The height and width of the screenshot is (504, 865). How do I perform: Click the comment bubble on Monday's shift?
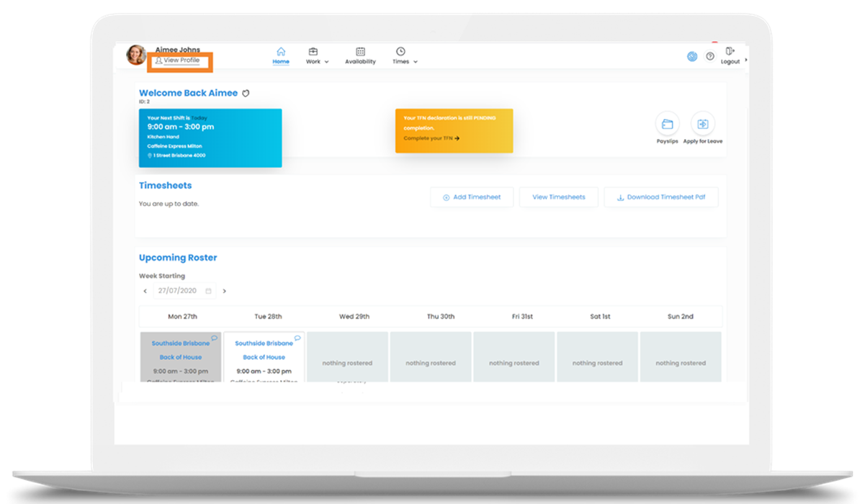(x=214, y=338)
